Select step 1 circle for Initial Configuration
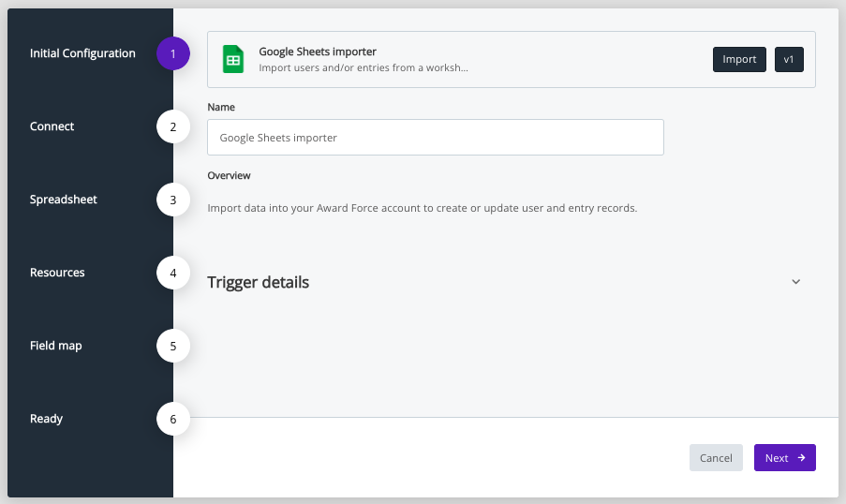Image resolution: width=846 pixels, height=504 pixels. click(x=173, y=53)
